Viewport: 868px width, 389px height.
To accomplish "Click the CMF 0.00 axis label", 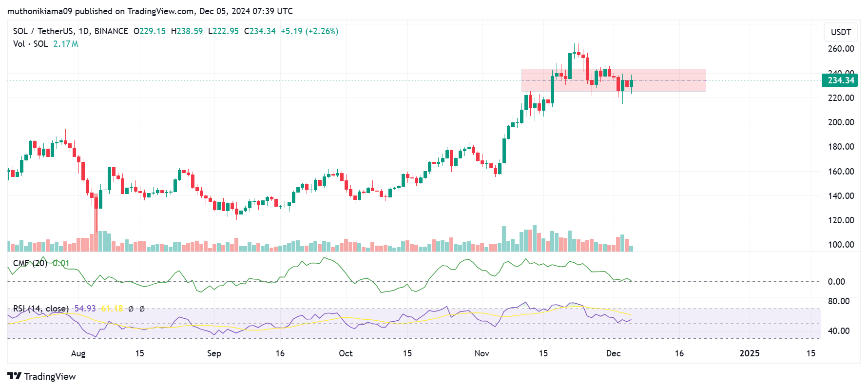I will click(x=836, y=282).
